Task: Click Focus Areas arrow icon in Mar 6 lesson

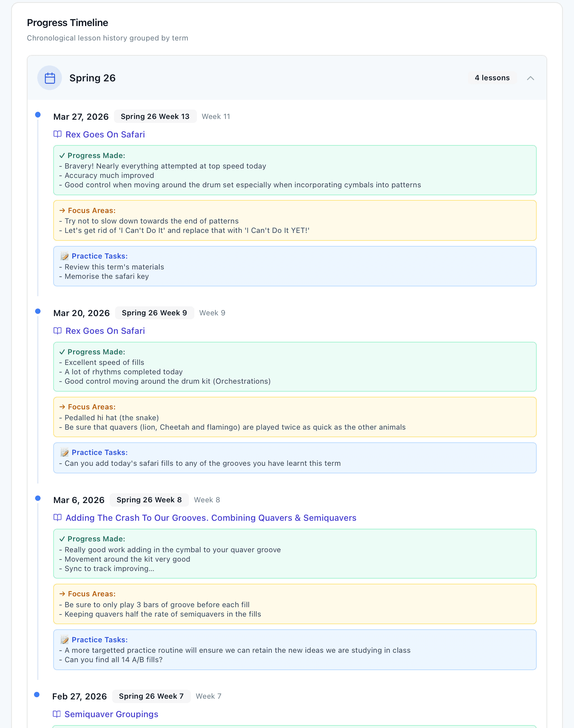Action: tap(62, 594)
